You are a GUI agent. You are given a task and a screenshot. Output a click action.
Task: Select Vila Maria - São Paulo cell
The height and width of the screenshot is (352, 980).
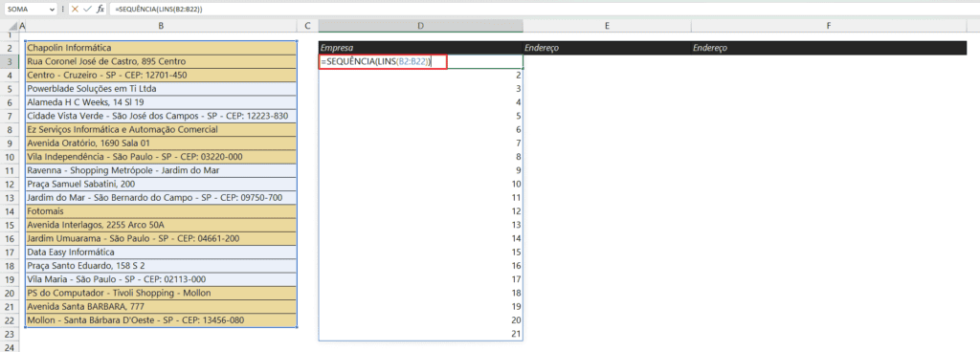click(x=161, y=279)
